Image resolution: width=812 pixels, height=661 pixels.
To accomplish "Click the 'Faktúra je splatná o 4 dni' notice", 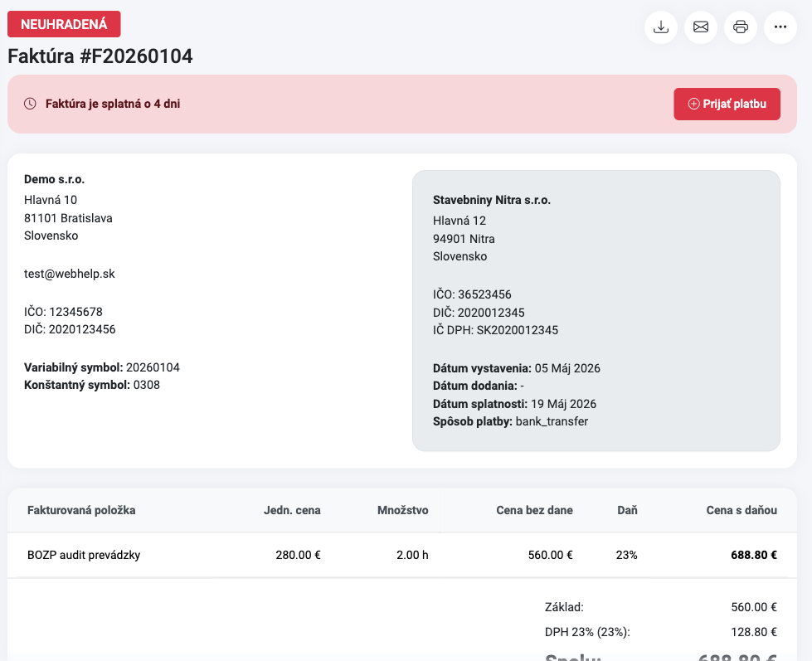I will (113, 104).
